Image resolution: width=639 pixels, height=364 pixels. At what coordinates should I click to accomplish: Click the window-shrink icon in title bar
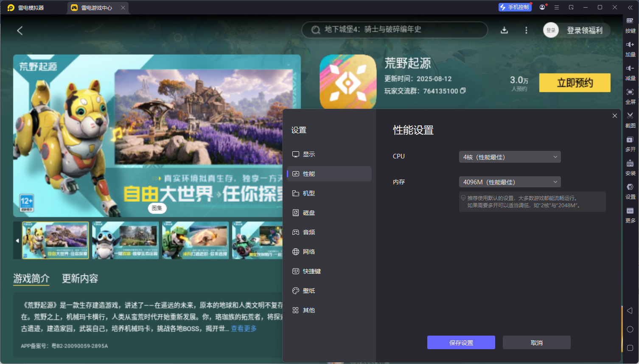click(x=571, y=7)
